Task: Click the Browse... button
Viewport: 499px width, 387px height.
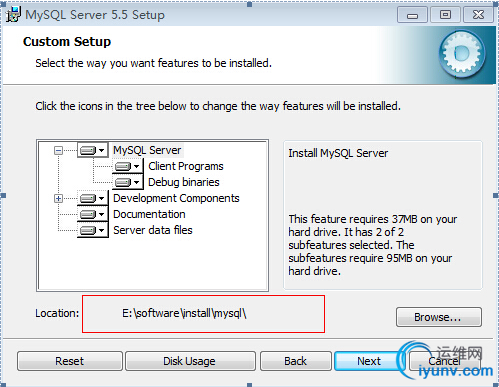Action: pyautogui.click(x=439, y=317)
